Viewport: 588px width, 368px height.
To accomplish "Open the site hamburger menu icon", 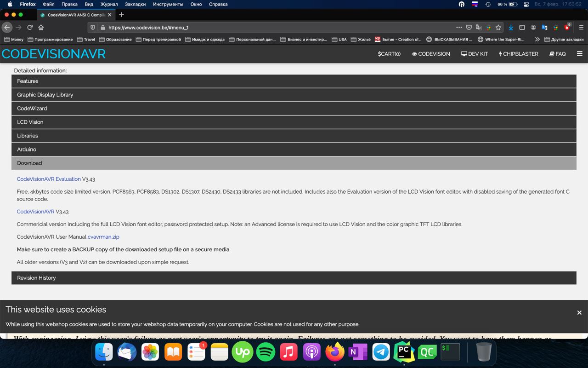I will pos(579,54).
